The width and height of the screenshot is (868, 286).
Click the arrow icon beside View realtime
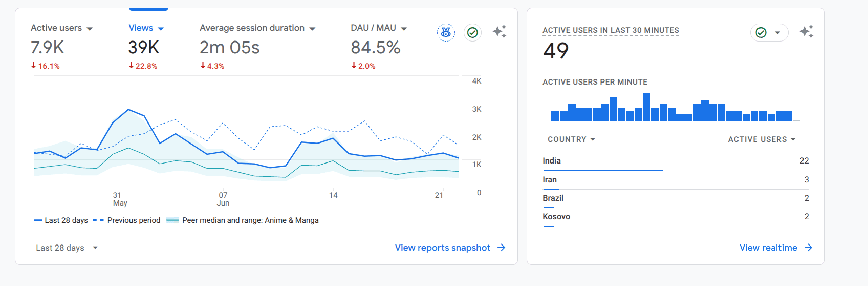pyautogui.click(x=808, y=248)
